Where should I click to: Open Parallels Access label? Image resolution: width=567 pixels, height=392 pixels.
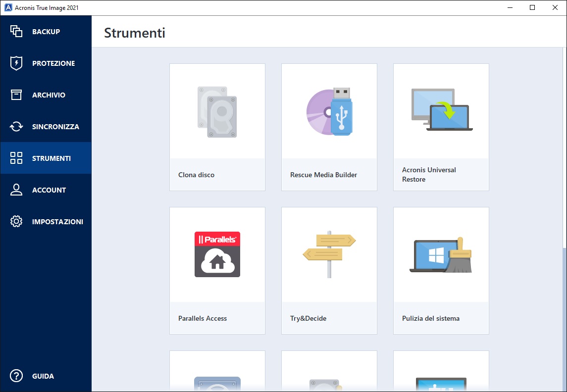pos(203,318)
